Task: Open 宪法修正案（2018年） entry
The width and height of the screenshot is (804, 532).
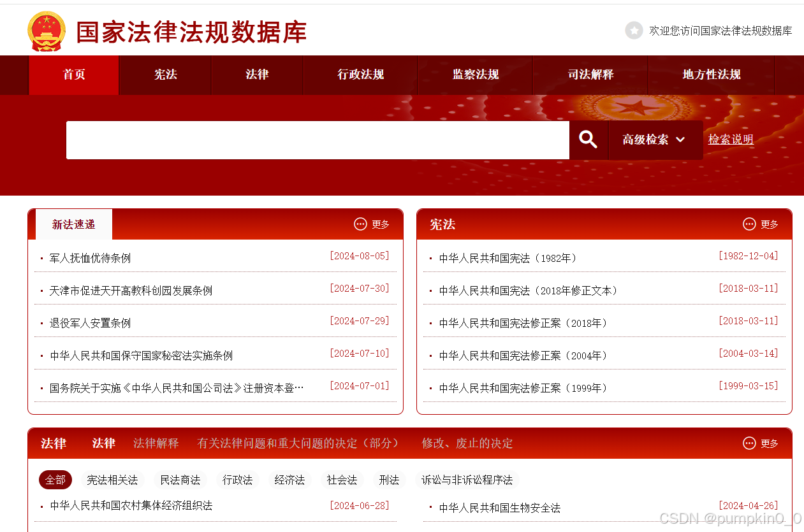Action: 523,323
